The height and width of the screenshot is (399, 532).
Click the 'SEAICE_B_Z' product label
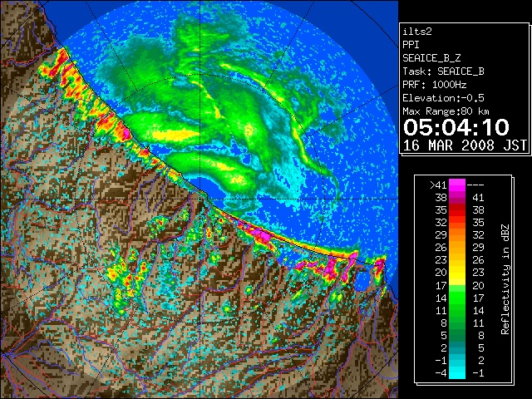click(x=431, y=58)
